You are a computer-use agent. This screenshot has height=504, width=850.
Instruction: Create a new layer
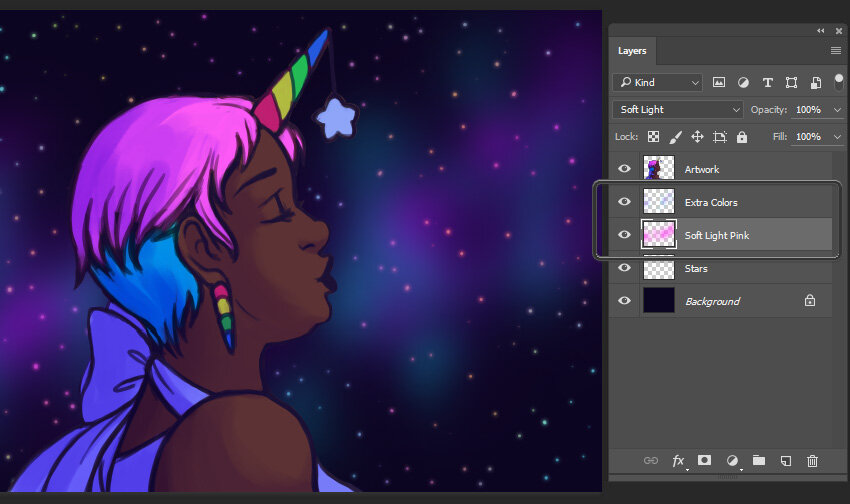(x=785, y=461)
